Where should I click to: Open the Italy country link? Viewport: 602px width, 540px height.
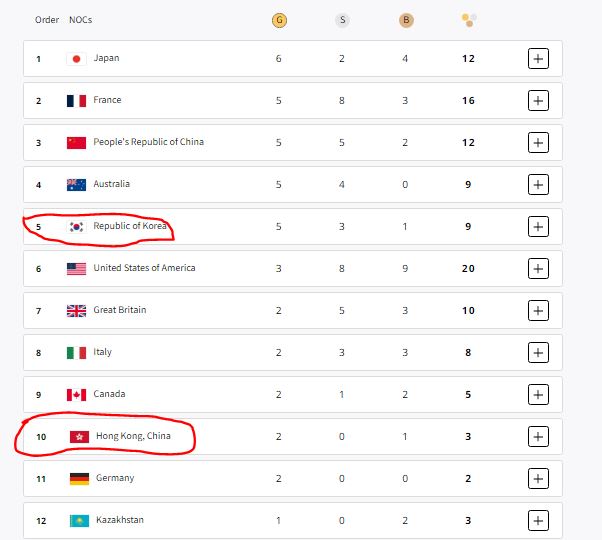[x=103, y=352]
